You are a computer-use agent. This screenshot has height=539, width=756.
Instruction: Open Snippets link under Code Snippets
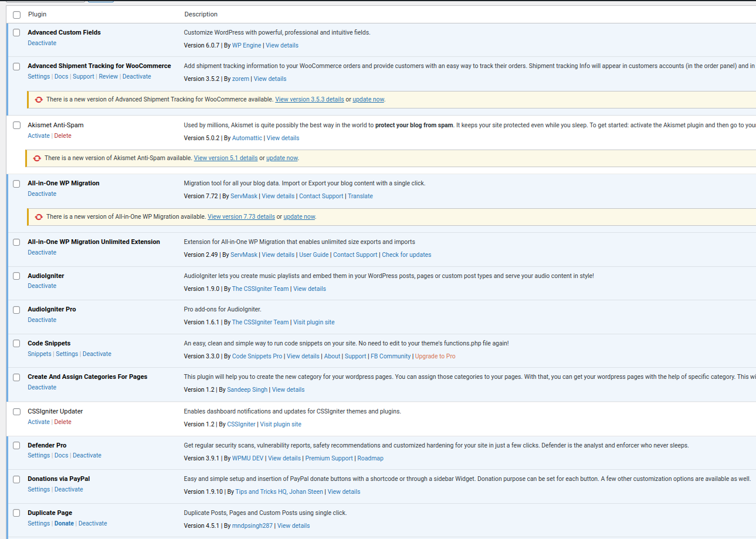tap(39, 354)
